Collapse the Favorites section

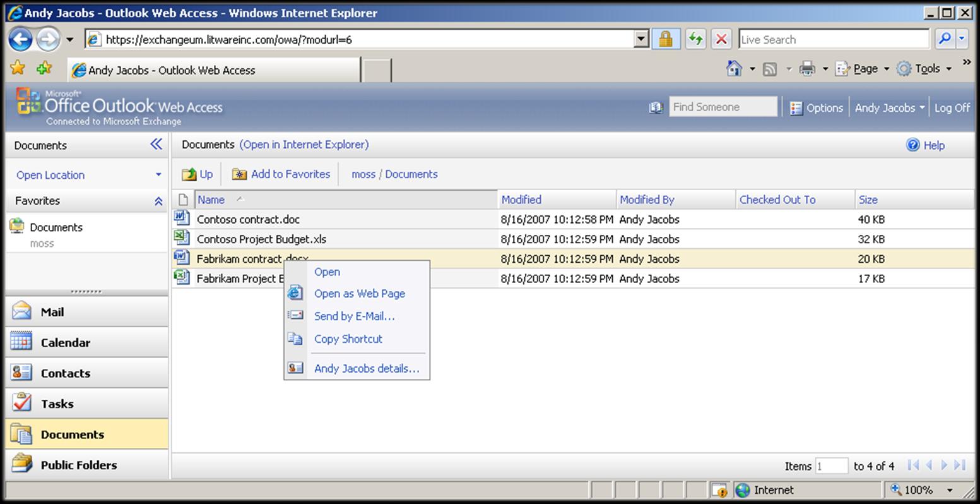click(x=158, y=201)
